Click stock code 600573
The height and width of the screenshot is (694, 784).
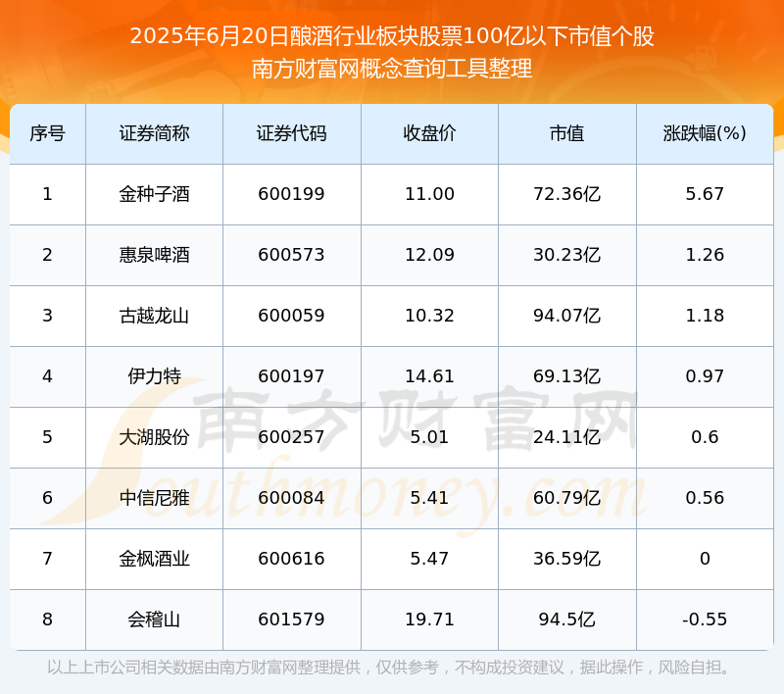coord(291,255)
